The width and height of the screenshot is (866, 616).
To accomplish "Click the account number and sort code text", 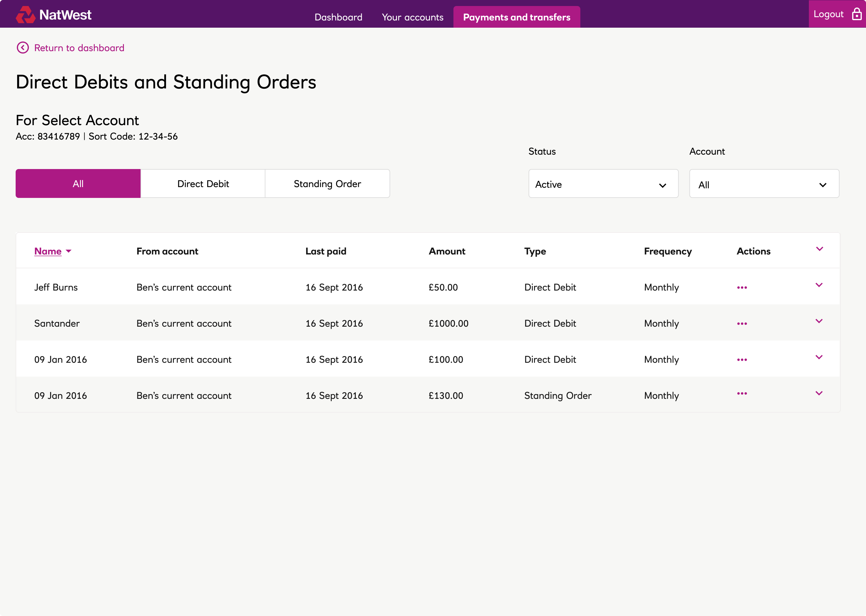I will click(97, 136).
